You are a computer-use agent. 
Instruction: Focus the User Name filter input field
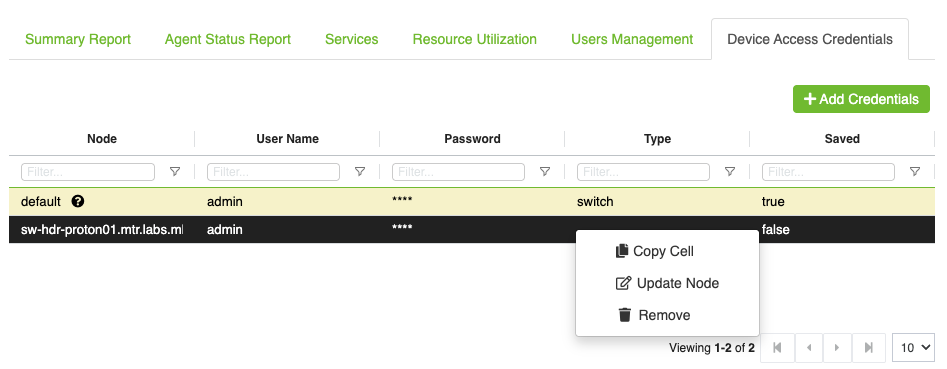274,172
